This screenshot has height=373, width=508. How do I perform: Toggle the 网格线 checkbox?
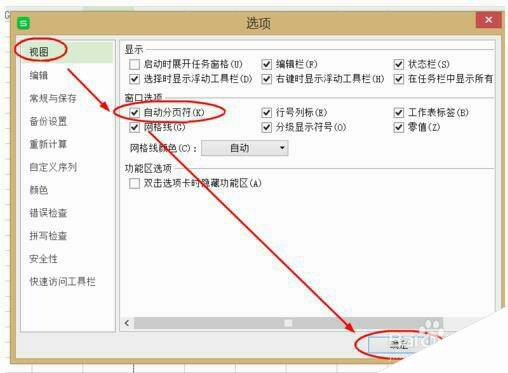tap(134, 127)
